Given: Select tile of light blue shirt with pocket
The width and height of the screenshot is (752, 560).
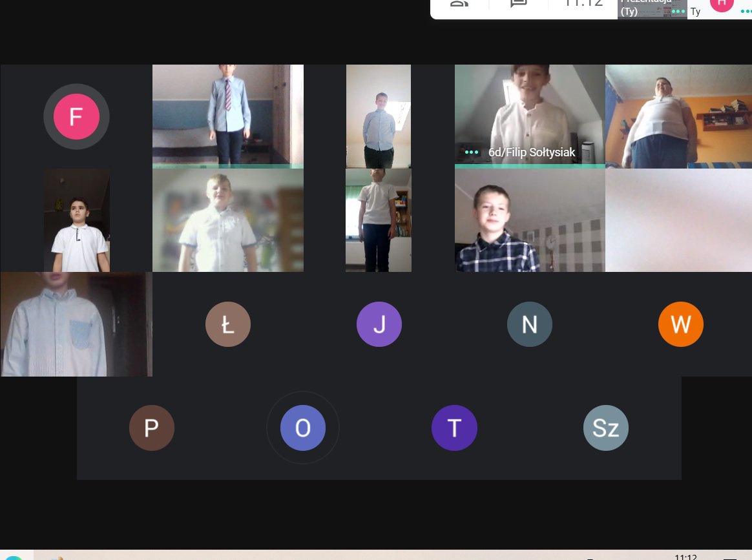Looking at the screenshot, I should point(76,324).
